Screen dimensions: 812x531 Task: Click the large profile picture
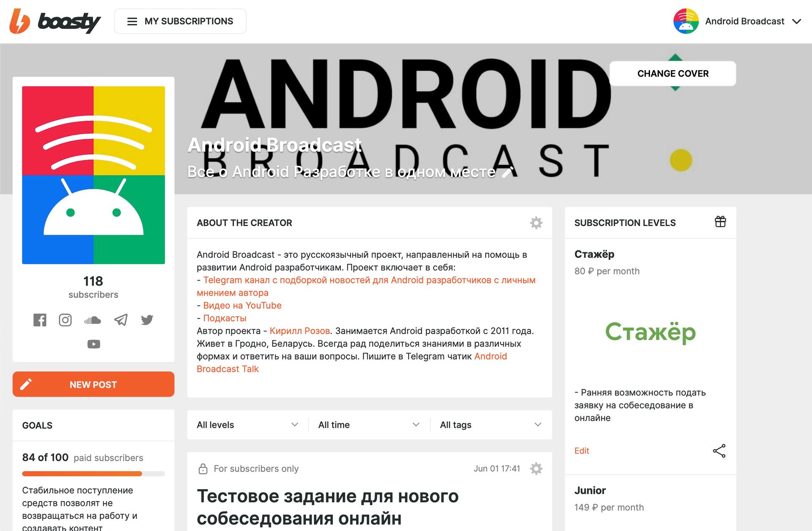tap(93, 175)
